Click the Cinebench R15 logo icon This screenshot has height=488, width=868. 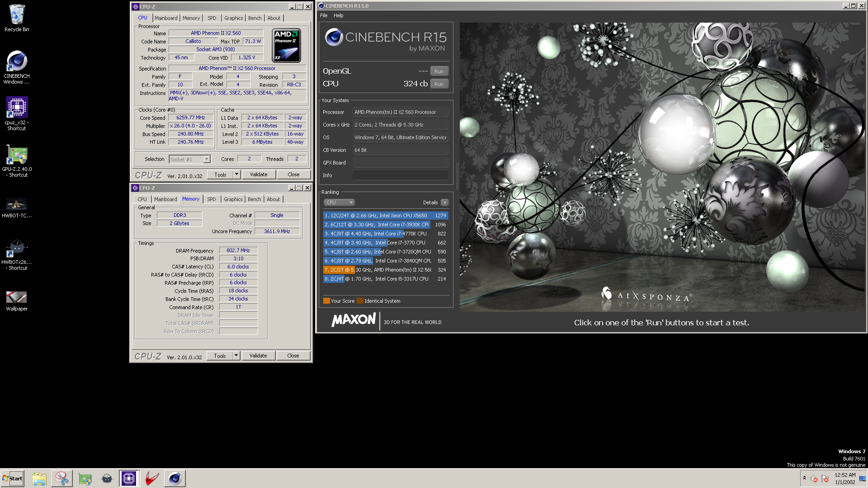tap(334, 37)
